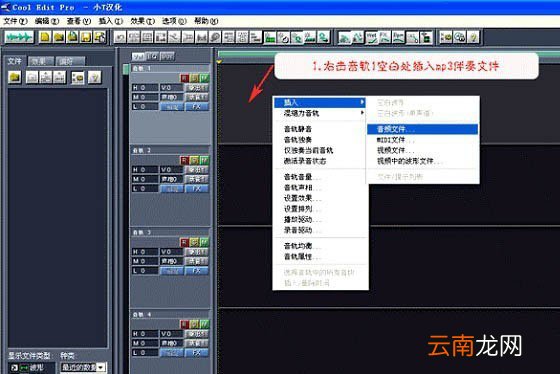560x374 pixels.
Task: Click the FX button on track 2
Action: [x=196, y=189]
